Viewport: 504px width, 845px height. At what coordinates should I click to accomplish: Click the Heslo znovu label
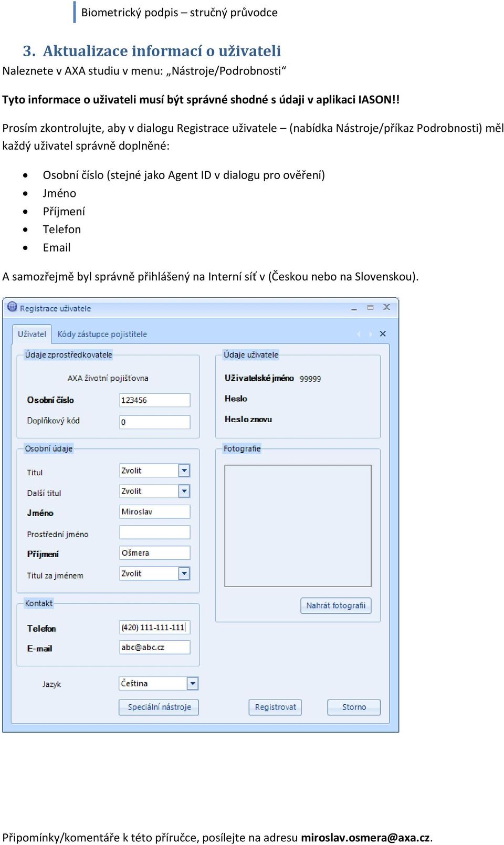point(248,419)
